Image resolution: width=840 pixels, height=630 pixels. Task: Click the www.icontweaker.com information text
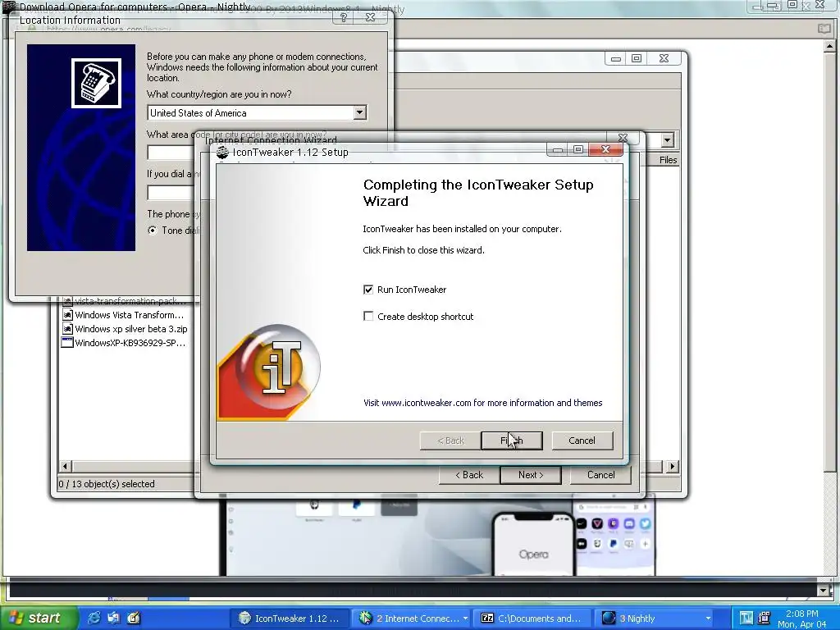[x=482, y=403]
